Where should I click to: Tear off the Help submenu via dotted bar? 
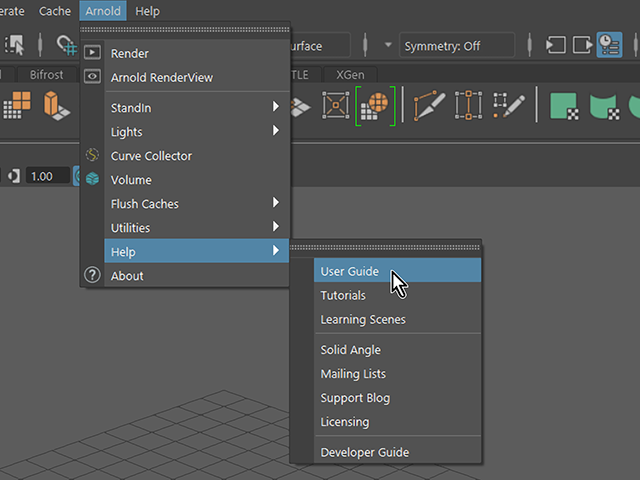[385, 247]
